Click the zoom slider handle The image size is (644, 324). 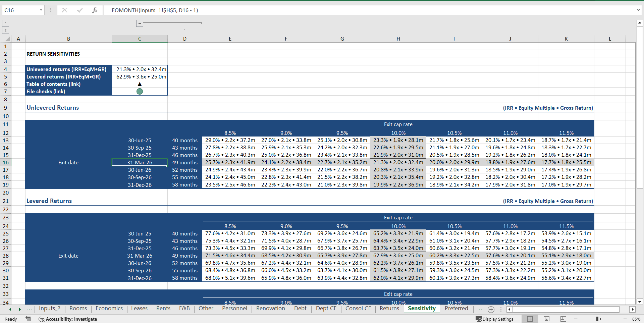coord(598,319)
